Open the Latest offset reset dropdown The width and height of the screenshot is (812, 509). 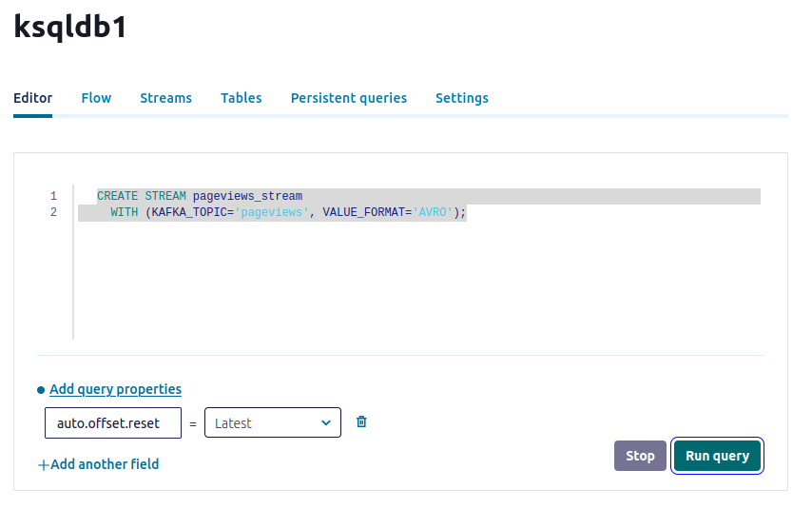pyautogui.click(x=272, y=423)
